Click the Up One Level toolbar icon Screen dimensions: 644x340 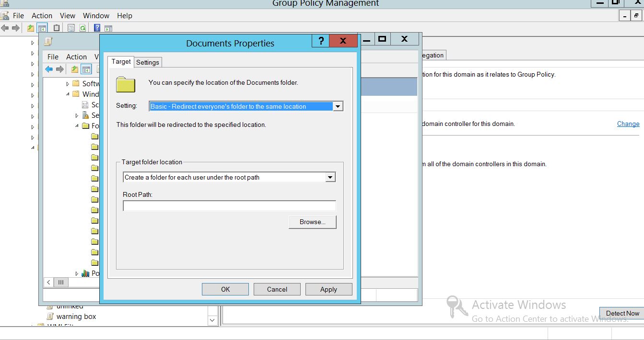pyautogui.click(x=31, y=28)
